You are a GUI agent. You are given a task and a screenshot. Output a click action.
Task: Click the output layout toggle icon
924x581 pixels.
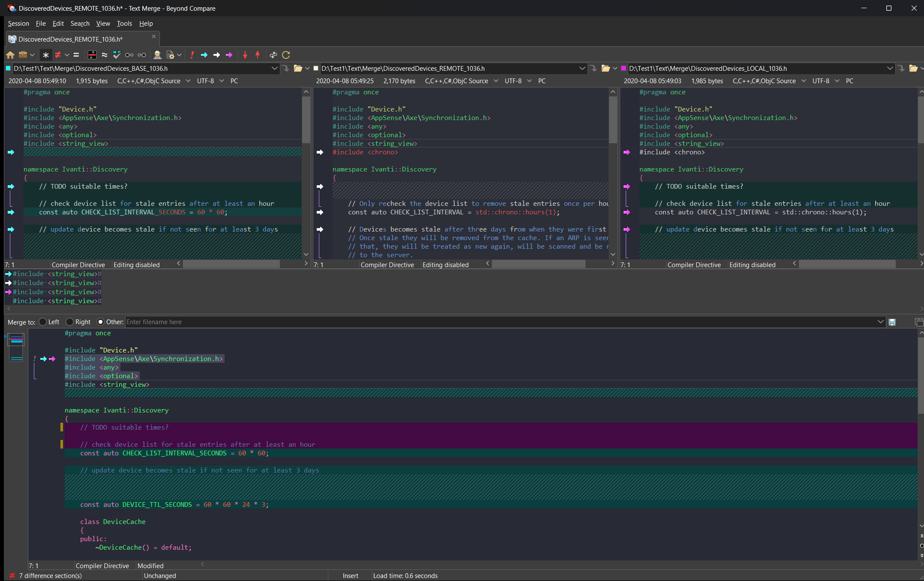(919, 322)
